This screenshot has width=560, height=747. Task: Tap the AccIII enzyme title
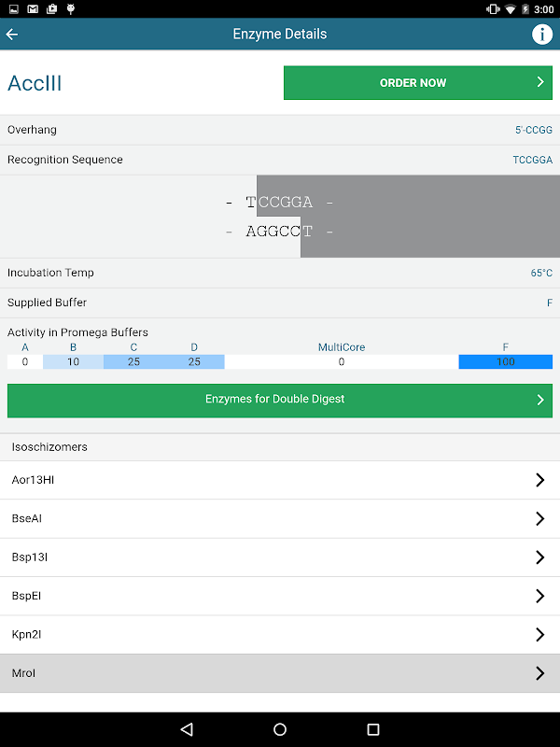click(x=35, y=83)
